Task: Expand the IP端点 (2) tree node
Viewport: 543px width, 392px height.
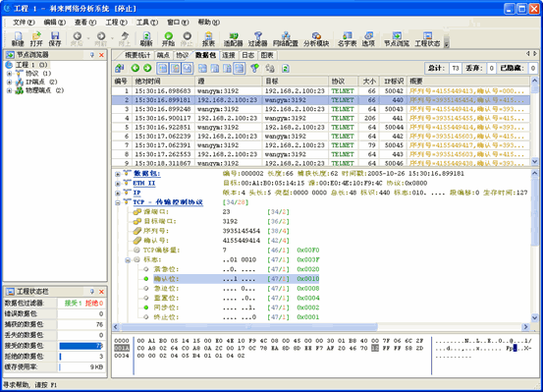Action: (x=10, y=83)
